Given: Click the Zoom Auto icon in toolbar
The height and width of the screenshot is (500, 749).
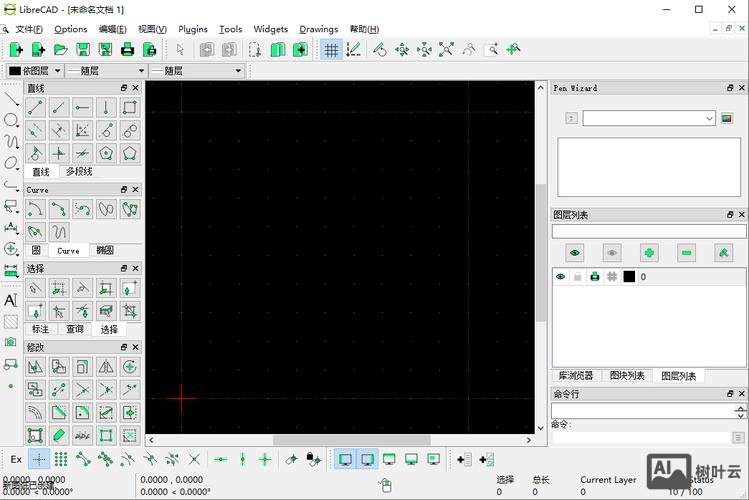Looking at the screenshot, I should 446,49.
